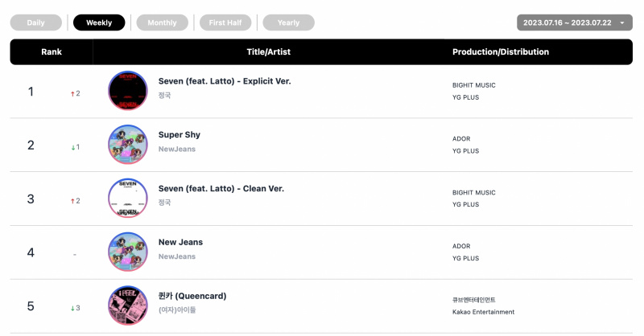644x336 pixels.
Task: Switch to the Daily chart tab
Action: [35, 23]
